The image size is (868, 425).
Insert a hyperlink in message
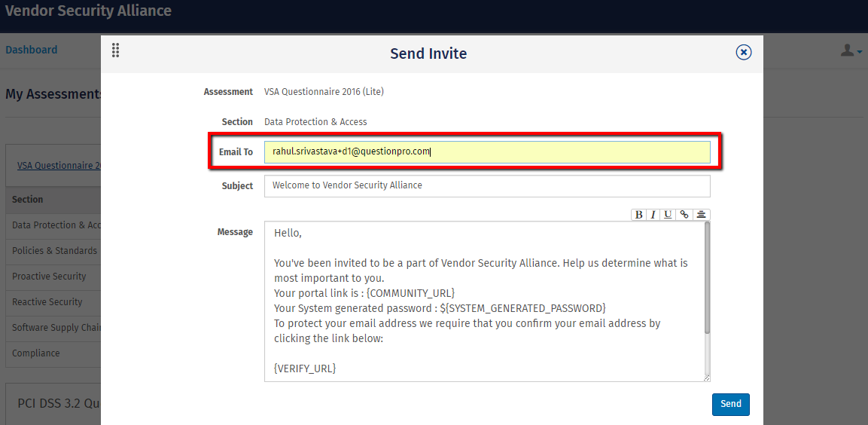tap(684, 215)
